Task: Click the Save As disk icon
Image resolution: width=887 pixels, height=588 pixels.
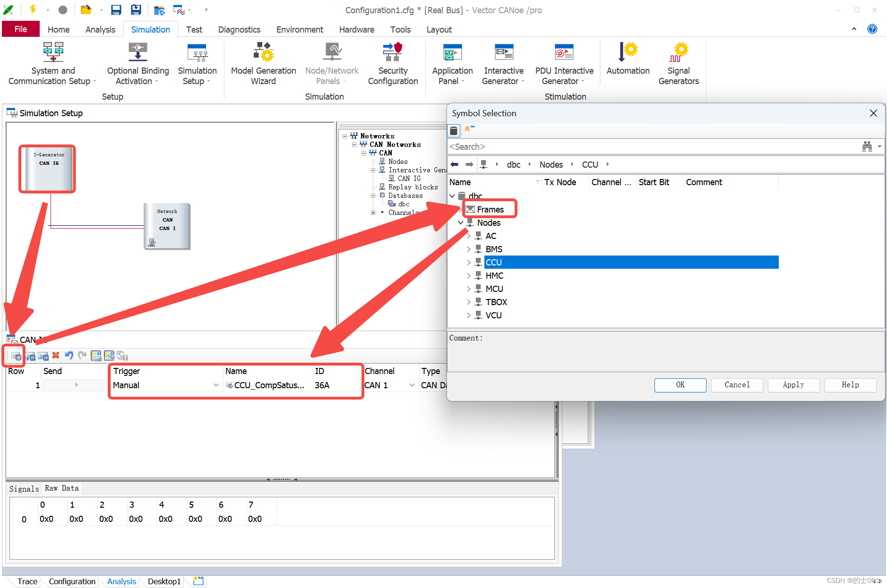Action: (x=136, y=10)
